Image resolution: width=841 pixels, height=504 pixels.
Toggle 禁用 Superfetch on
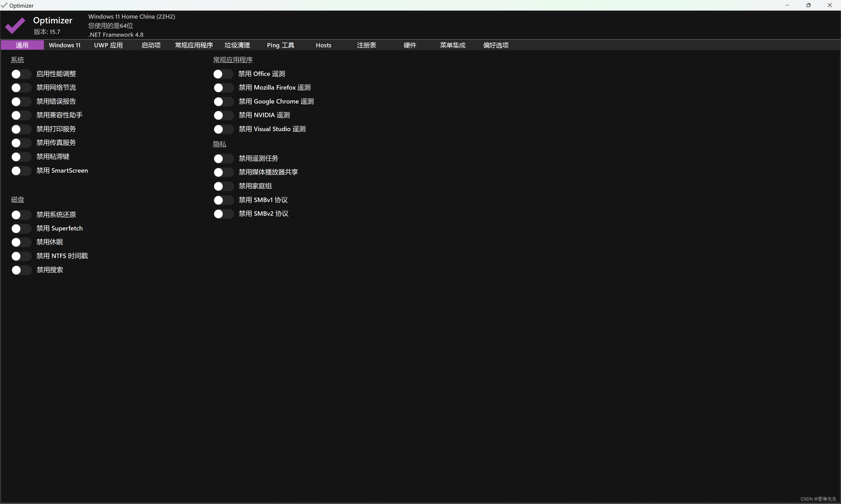21,228
